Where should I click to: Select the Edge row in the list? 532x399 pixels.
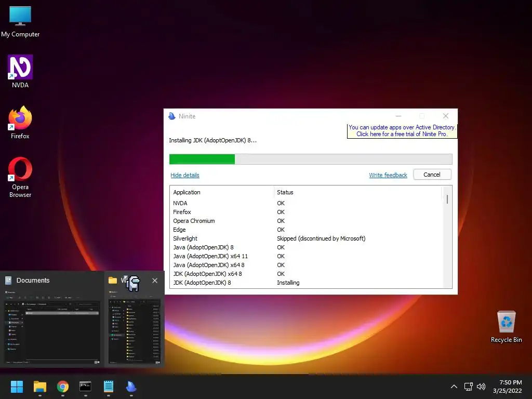pyautogui.click(x=307, y=230)
